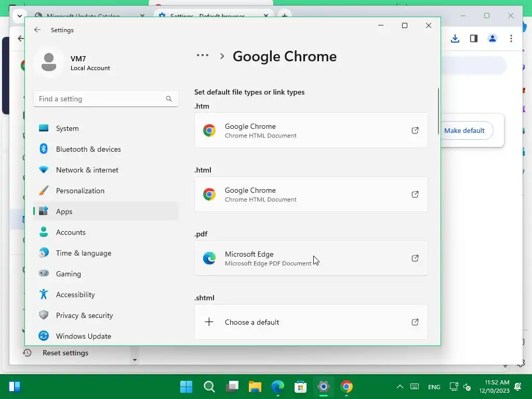The height and width of the screenshot is (399, 532).
Task: Open Chrome downloads icon
Action: [455, 38]
